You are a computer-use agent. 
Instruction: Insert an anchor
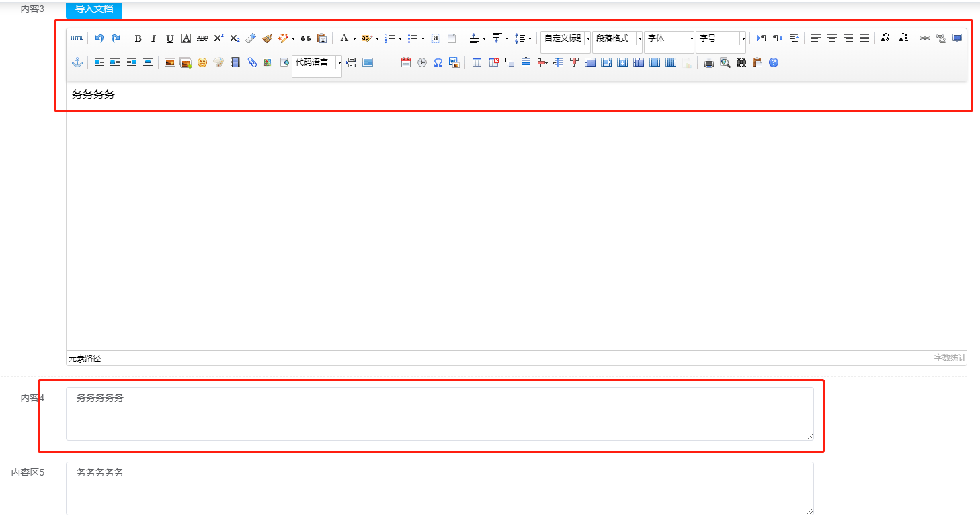[77, 62]
